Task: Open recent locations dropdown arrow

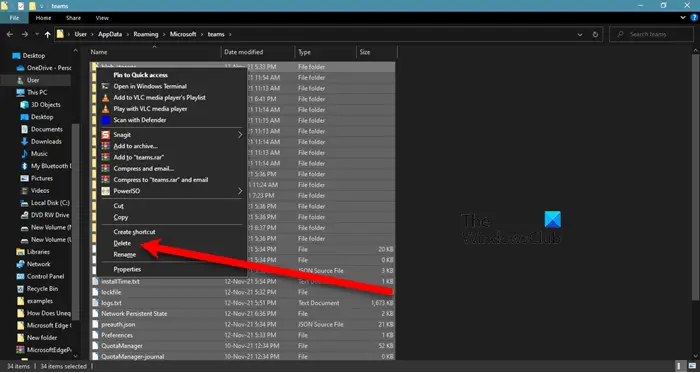Action: point(37,34)
